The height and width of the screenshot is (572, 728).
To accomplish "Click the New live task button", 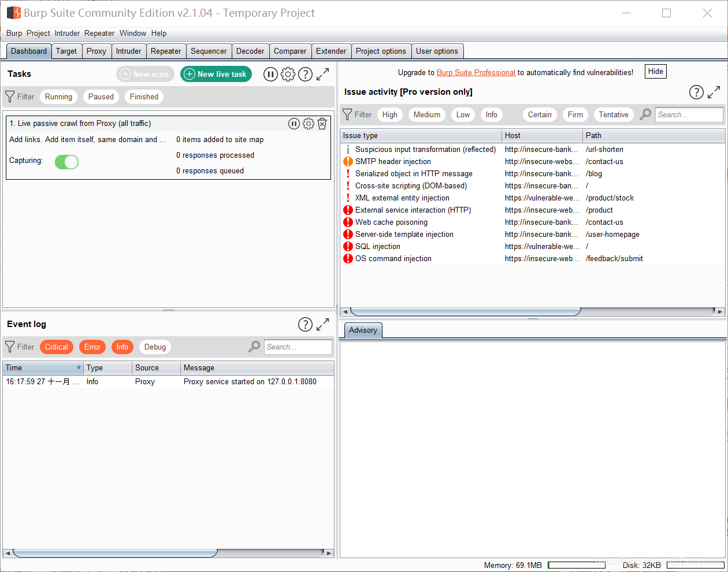I will [216, 74].
